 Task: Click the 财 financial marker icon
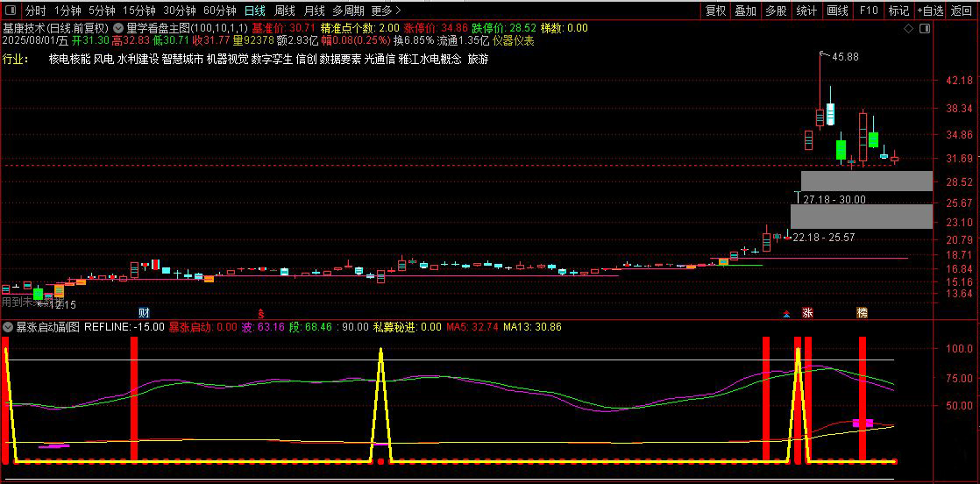[x=145, y=312]
